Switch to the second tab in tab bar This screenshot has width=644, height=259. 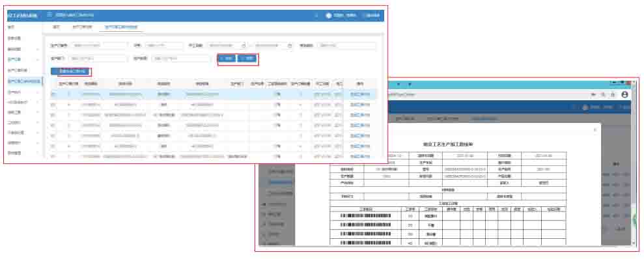pyautogui.click(x=82, y=27)
